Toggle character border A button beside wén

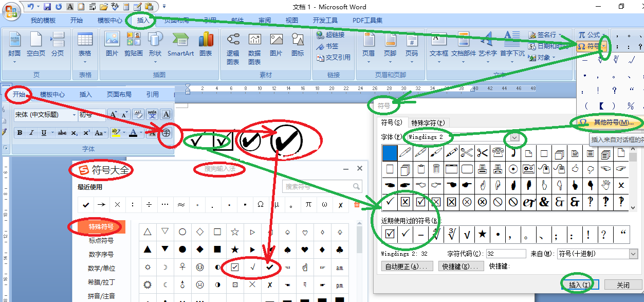click(x=165, y=114)
